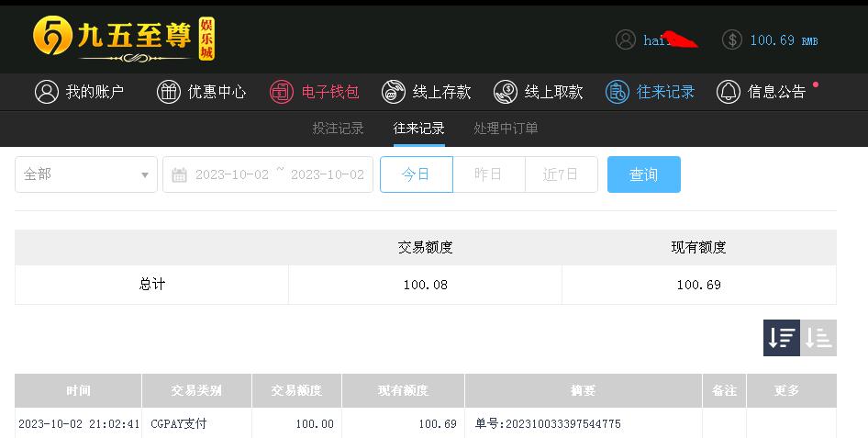Click 现有额度 column header in records table
Image resolution: width=868 pixels, height=438 pixels.
[403, 390]
